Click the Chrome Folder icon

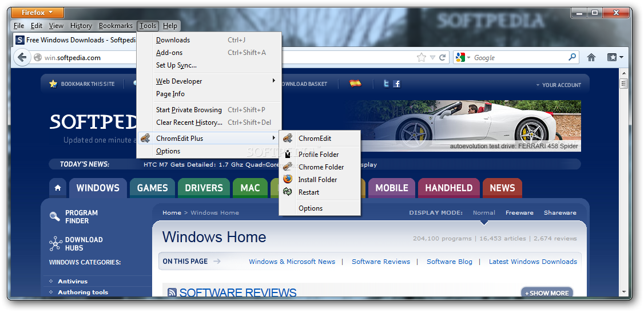(288, 167)
